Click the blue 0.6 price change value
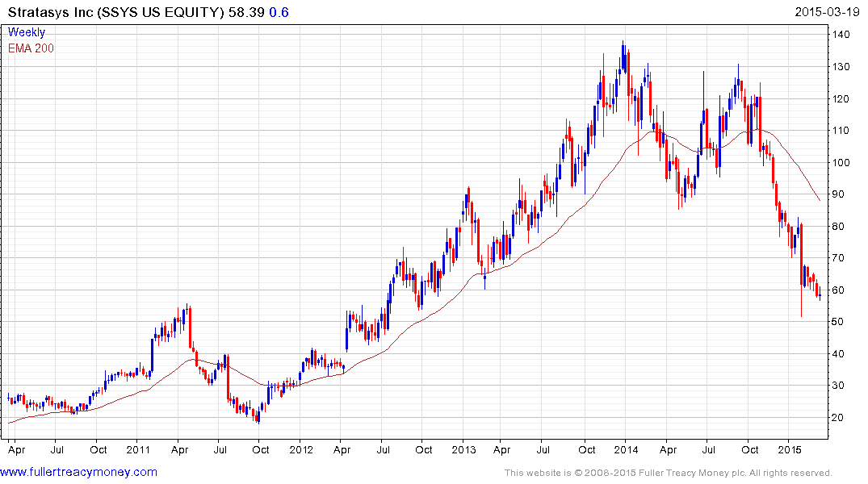This screenshot has width=868, height=484. (279, 12)
